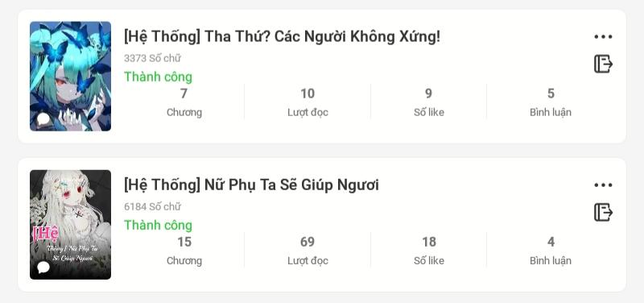
Task: Tap comment bubble on white-haired girl cover
Action: tap(43, 268)
